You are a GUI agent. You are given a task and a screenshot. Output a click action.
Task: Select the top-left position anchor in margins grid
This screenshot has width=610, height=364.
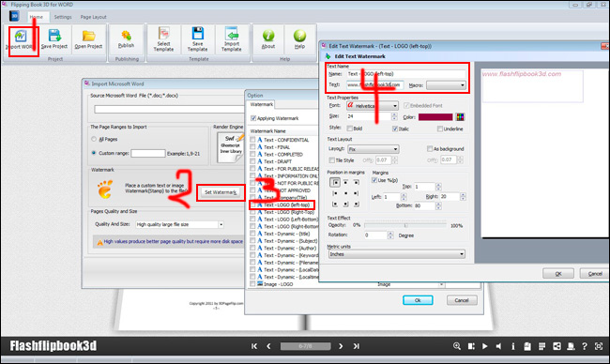[x=335, y=182]
